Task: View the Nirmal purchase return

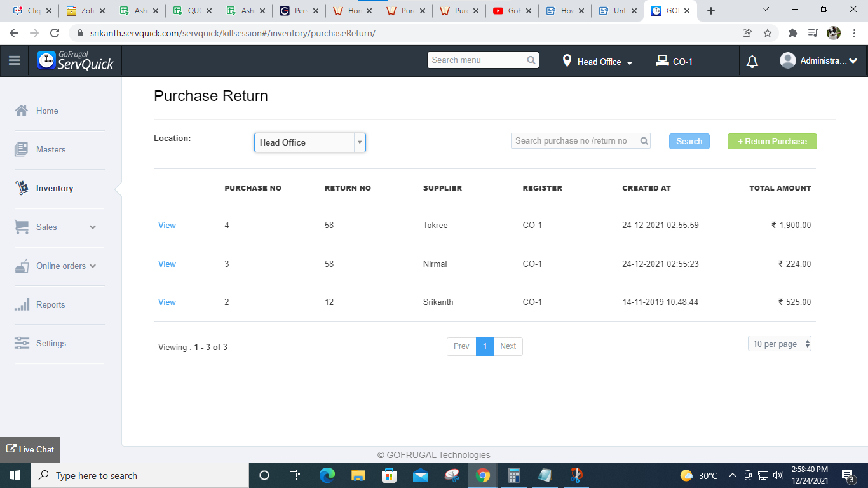Action: [167, 264]
